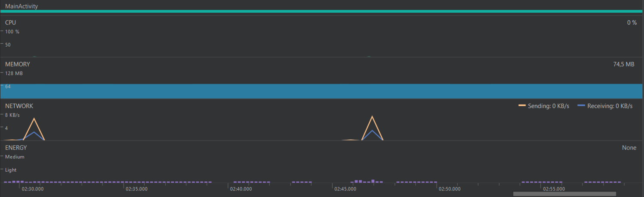Click the orange Sending legend swatch
This screenshot has height=197, width=644.
522,106
